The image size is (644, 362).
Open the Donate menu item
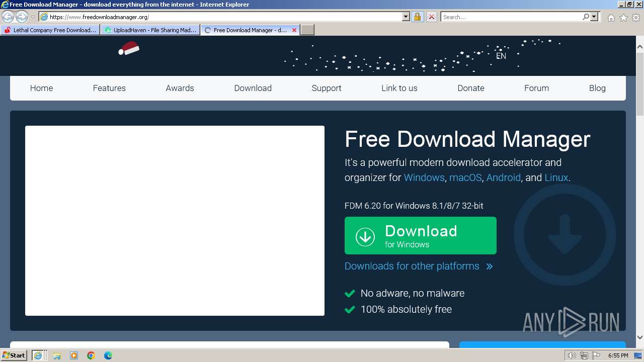tap(471, 88)
